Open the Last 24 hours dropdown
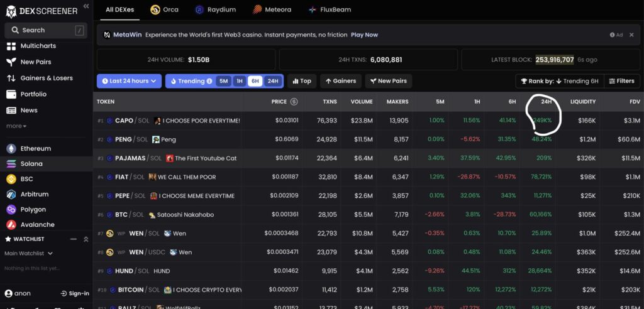 click(x=130, y=81)
